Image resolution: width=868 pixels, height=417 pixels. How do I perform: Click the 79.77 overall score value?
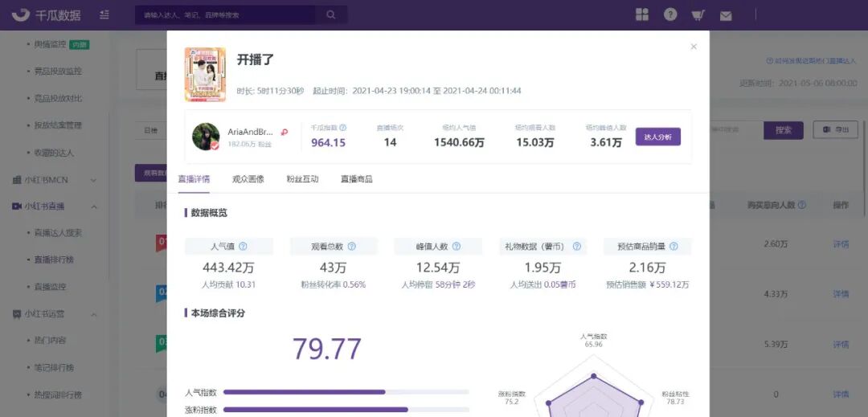[326, 349]
